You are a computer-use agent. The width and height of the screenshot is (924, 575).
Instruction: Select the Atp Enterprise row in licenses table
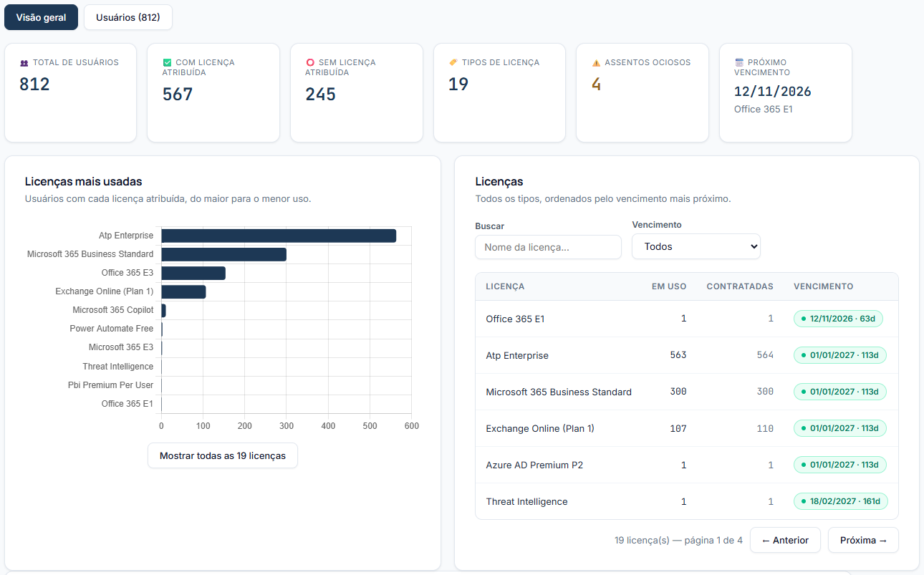tap(687, 355)
